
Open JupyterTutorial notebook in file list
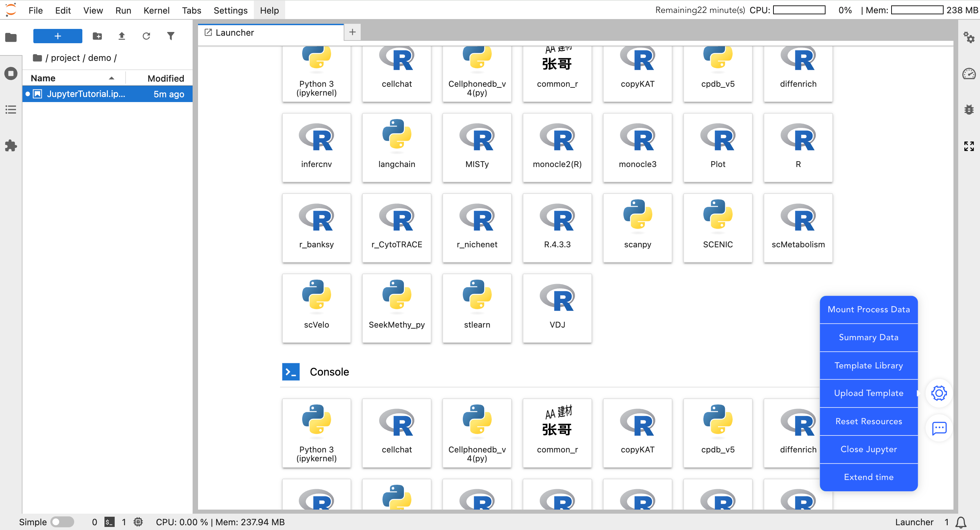pyautogui.click(x=86, y=94)
